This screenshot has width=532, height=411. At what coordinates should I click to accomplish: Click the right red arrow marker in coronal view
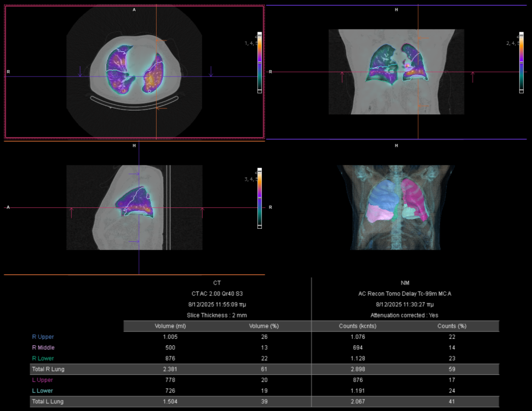pyautogui.click(x=472, y=77)
